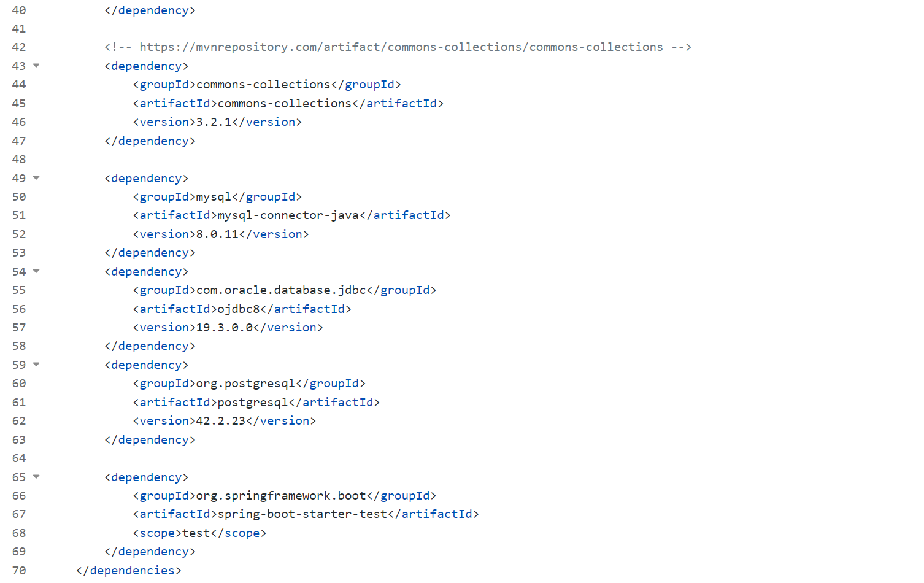
Task: Click the mysql-connector-java artifactId value
Action: (288, 215)
